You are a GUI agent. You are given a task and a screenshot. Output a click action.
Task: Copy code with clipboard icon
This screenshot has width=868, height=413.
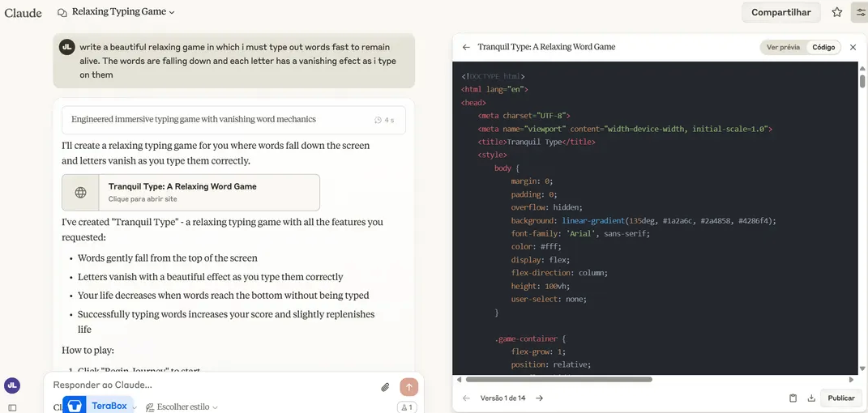tap(793, 398)
